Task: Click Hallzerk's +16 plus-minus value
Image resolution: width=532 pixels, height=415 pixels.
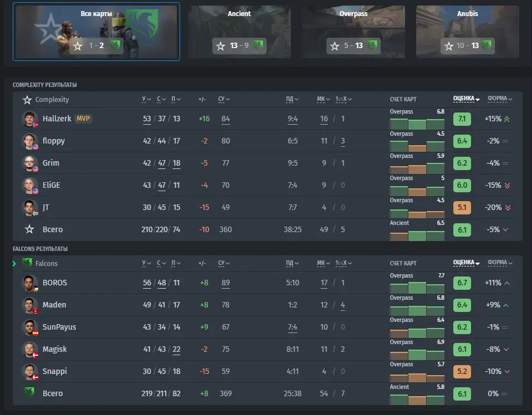Action: point(204,119)
